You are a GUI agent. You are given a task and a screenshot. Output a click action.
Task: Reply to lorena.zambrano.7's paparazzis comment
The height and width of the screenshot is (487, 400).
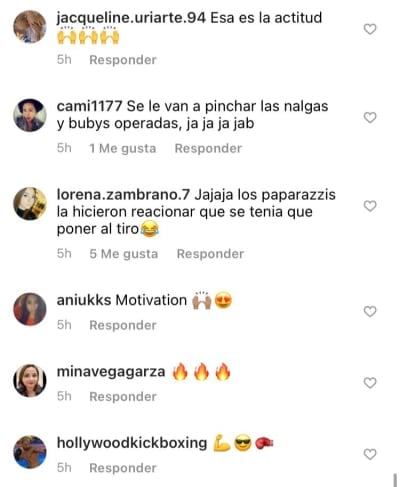coord(210,254)
